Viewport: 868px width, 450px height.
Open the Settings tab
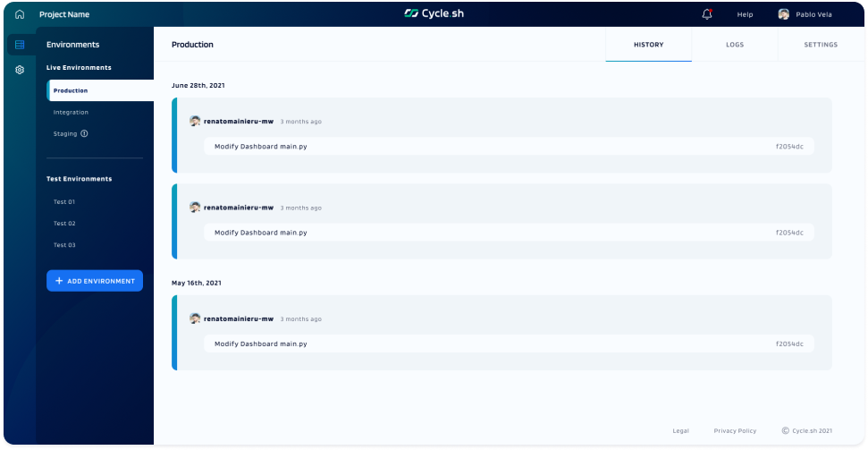click(820, 45)
